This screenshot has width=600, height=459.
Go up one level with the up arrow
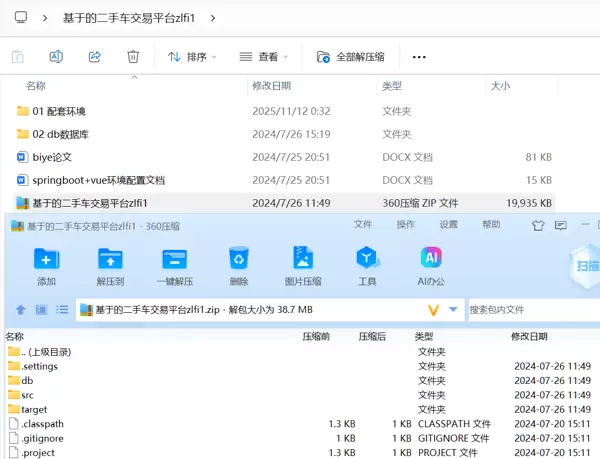coord(21,310)
